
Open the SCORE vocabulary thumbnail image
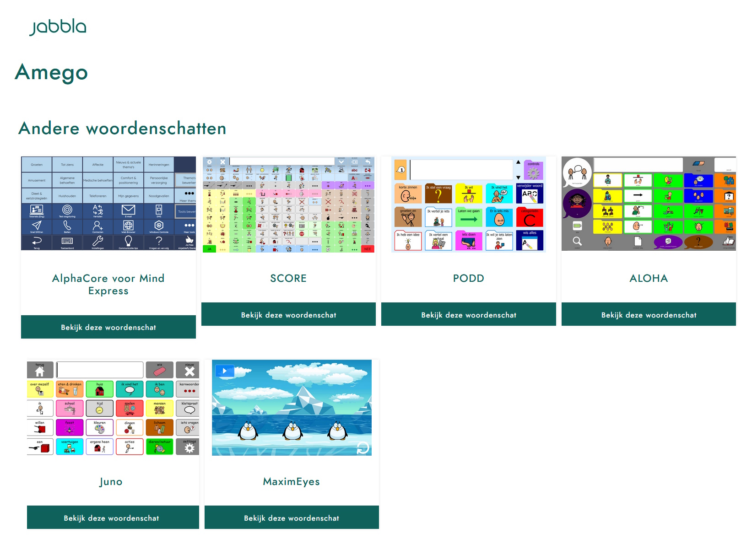click(x=288, y=204)
